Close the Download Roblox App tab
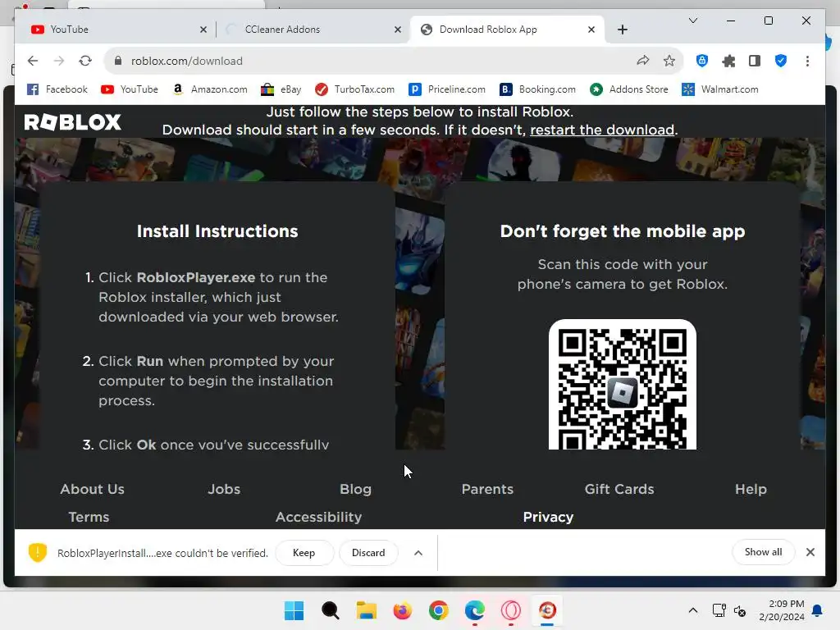 (x=591, y=30)
